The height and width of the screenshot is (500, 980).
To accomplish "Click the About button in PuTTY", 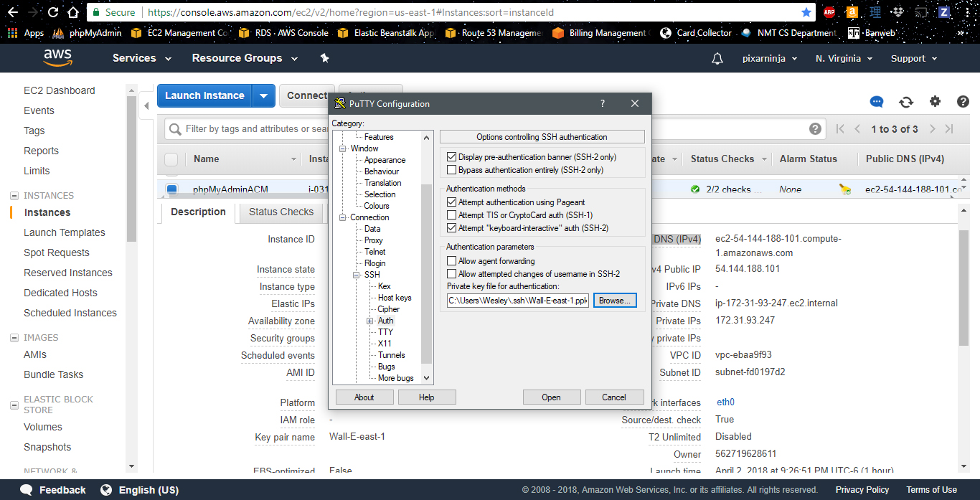I will pyautogui.click(x=364, y=397).
